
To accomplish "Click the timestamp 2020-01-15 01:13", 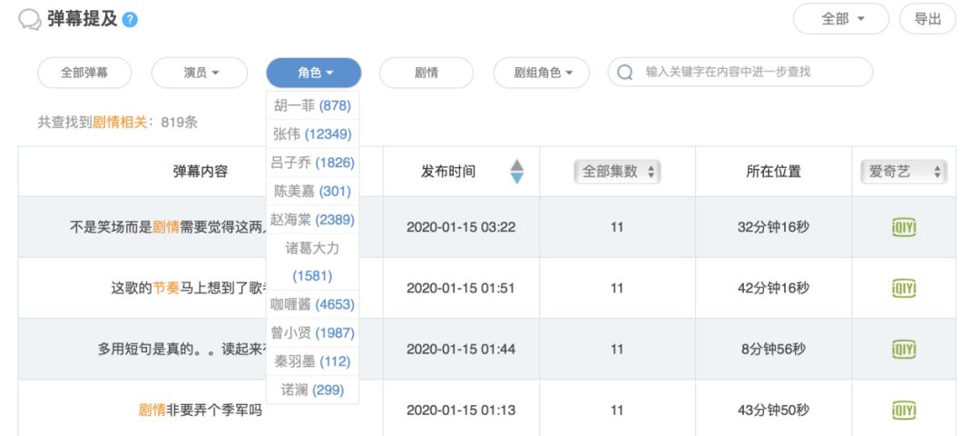I will pos(461,411).
